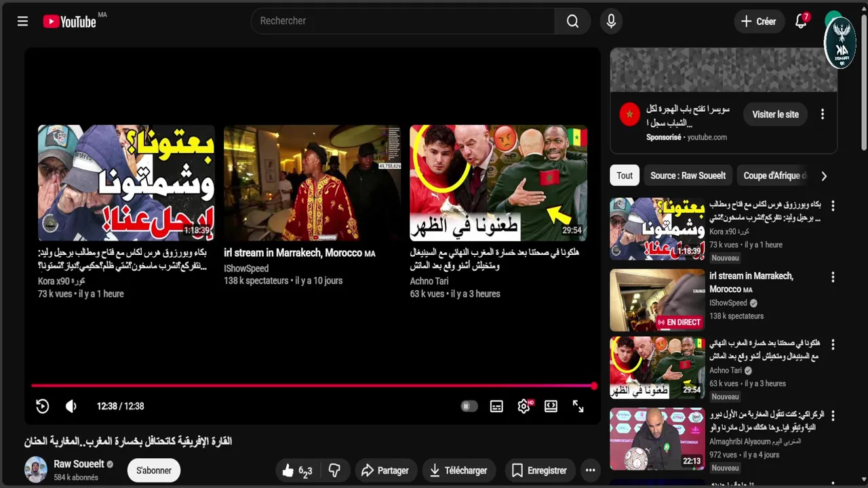Open the hamburger guide menu

coord(22,21)
